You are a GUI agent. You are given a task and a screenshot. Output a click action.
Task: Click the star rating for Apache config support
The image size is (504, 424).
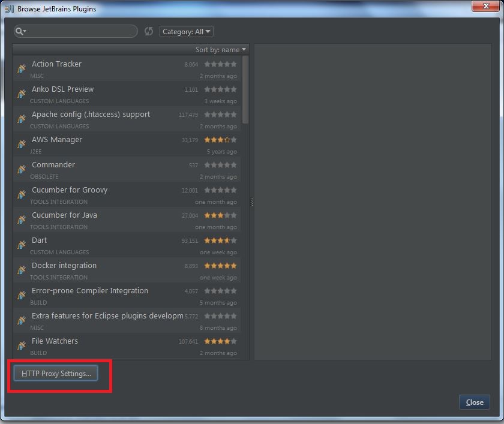click(x=221, y=115)
